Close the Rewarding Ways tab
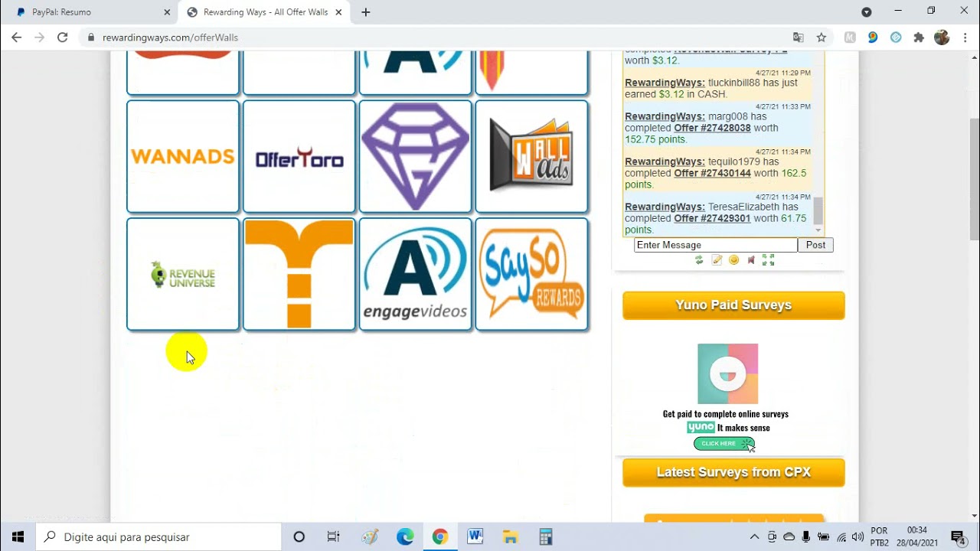This screenshot has height=551, width=980. pyautogui.click(x=338, y=12)
